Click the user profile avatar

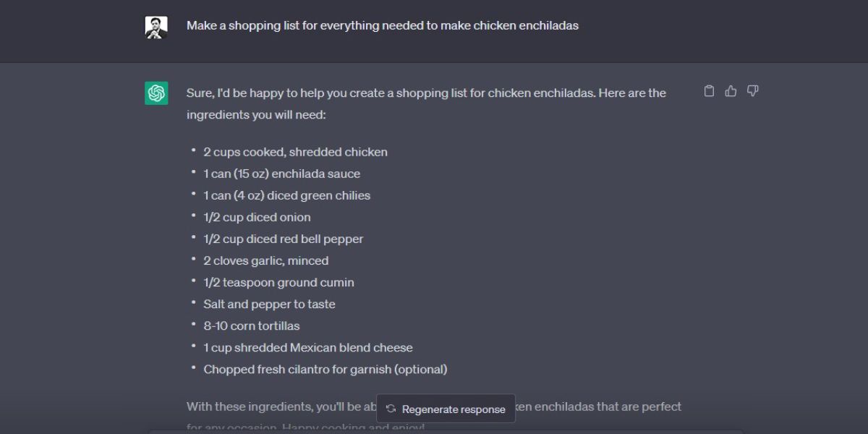pos(156,27)
